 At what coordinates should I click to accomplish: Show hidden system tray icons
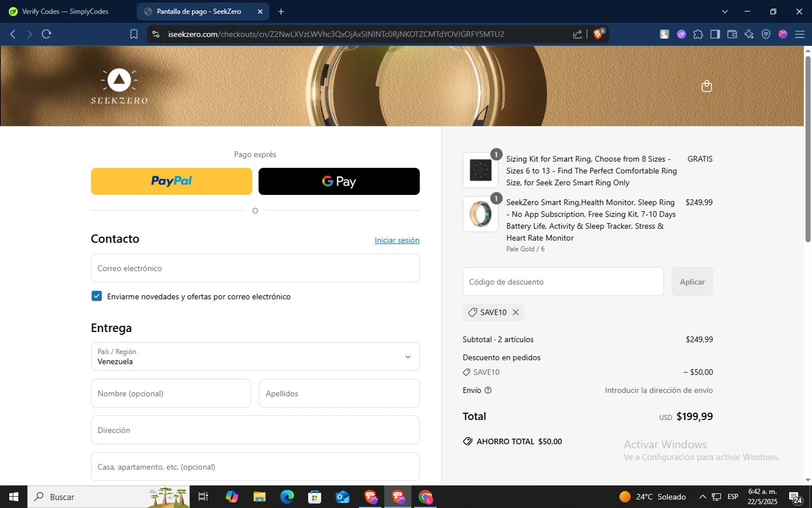(x=703, y=497)
